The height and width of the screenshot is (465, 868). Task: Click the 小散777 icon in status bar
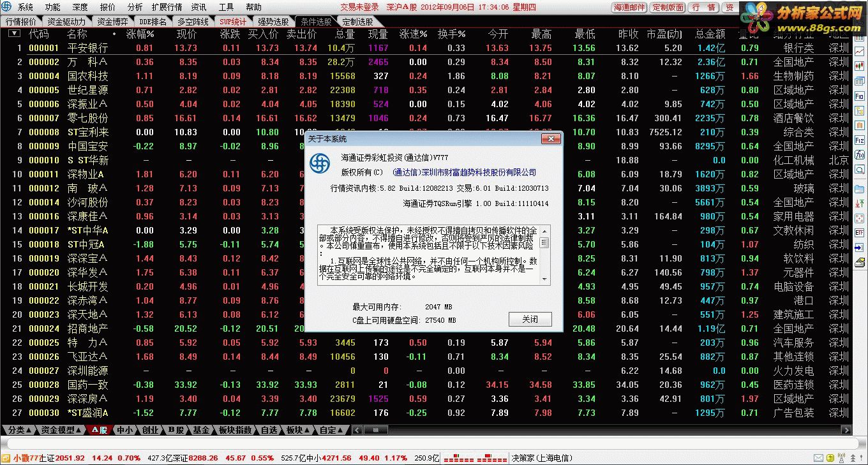coord(6,458)
